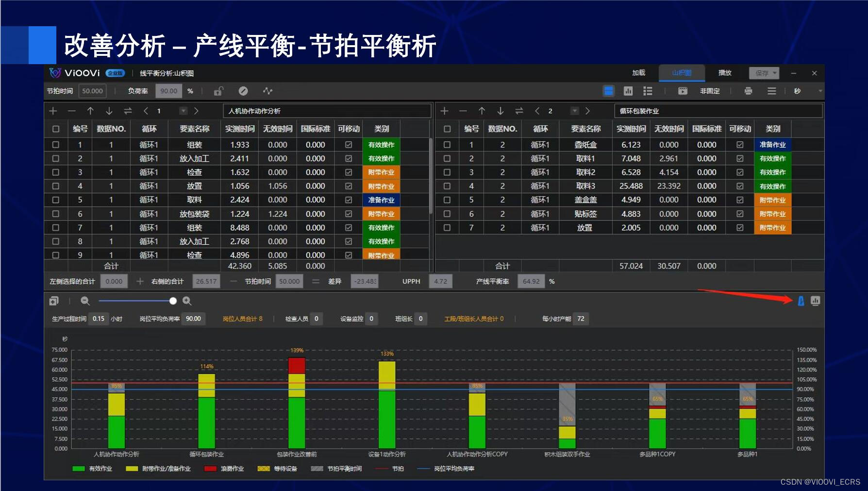Screen dimensions: 868x491
Task: Click the left table vertical scrollbar
Action: 431,176
